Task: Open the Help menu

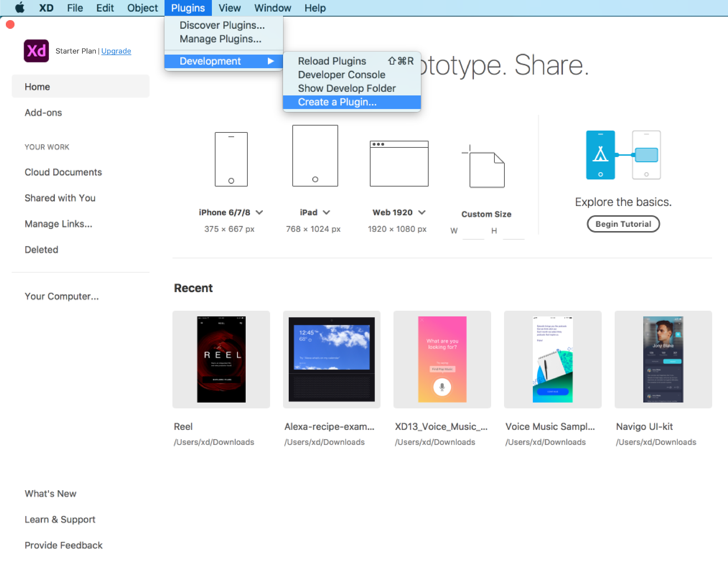Action: click(x=315, y=8)
